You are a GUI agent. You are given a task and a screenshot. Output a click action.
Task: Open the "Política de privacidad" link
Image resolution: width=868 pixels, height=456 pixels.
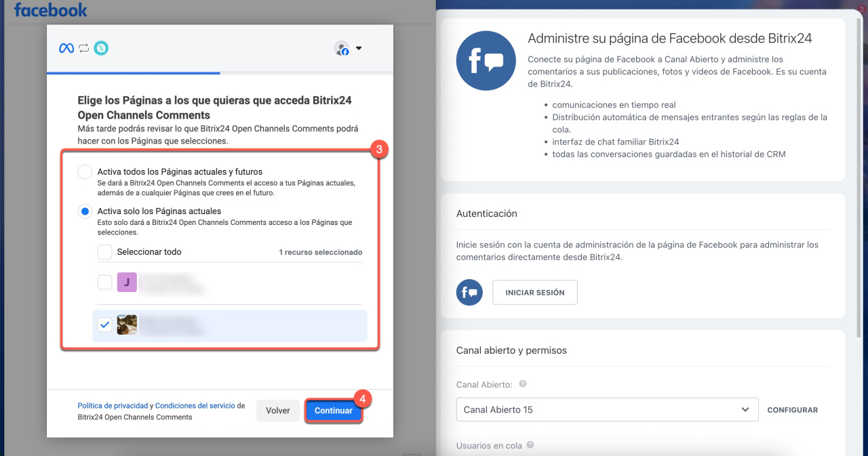[x=113, y=406]
